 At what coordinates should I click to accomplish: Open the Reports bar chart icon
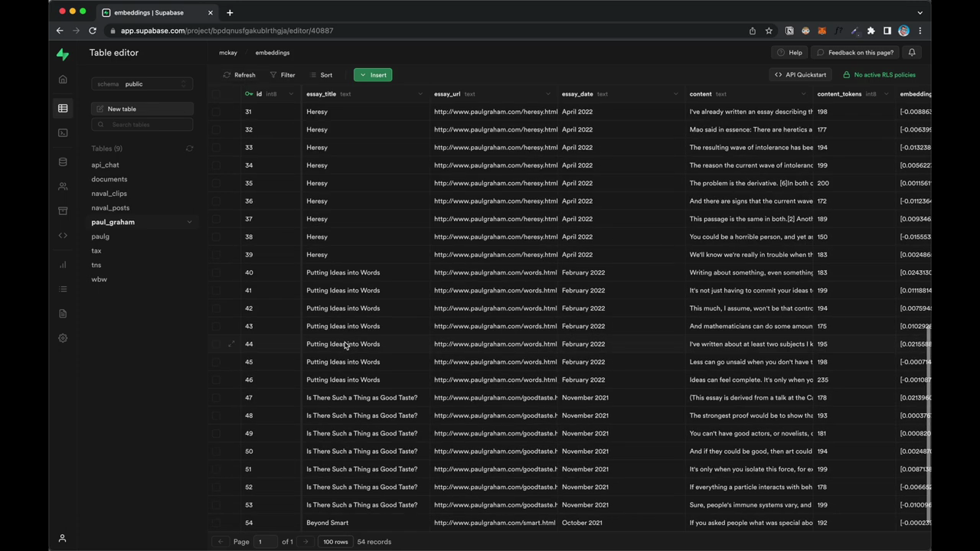(63, 264)
